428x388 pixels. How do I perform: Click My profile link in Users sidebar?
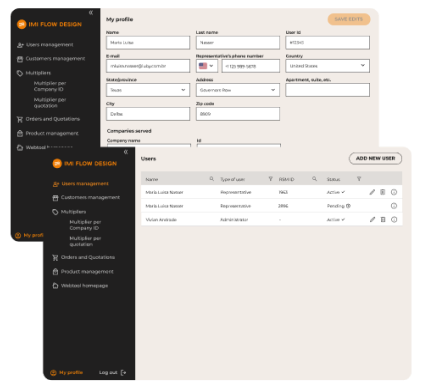pyautogui.click(x=71, y=372)
